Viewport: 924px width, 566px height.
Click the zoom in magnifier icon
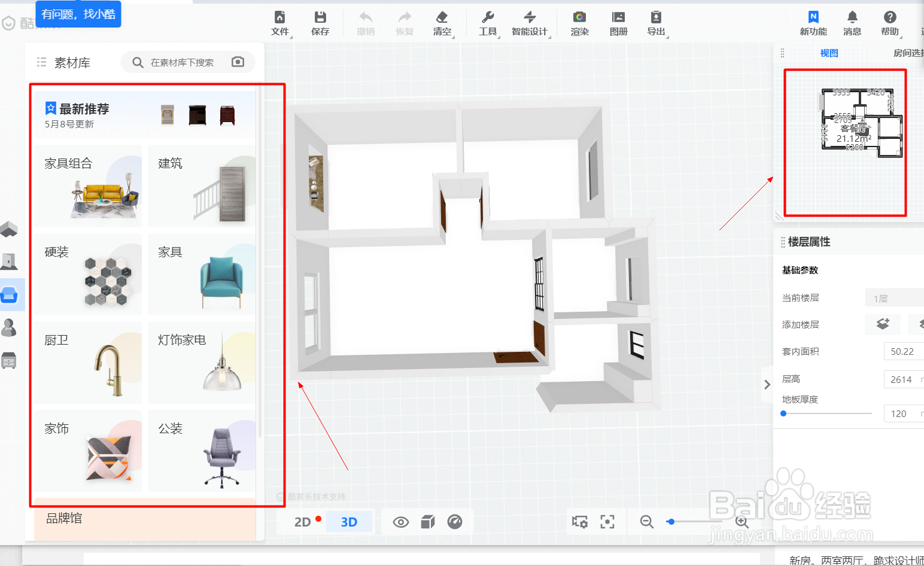(742, 522)
